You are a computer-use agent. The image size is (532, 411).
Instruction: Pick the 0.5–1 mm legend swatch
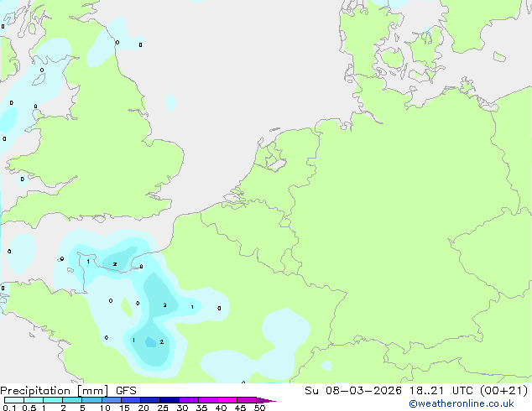tap(34, 400)
